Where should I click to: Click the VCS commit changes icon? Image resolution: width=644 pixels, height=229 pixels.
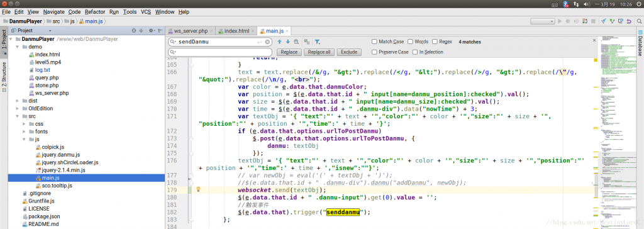tap(613, 21)
